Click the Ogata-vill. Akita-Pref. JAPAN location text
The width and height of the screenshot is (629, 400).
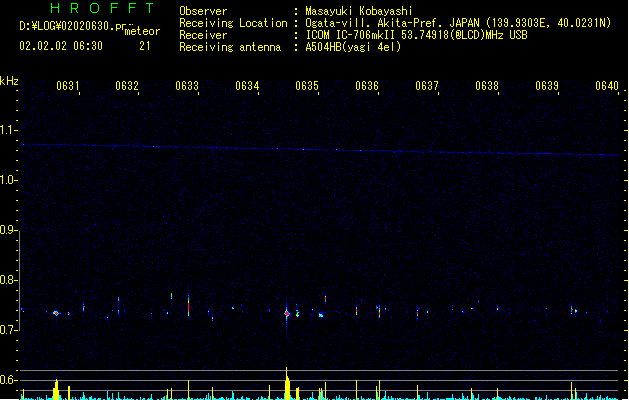392,23
